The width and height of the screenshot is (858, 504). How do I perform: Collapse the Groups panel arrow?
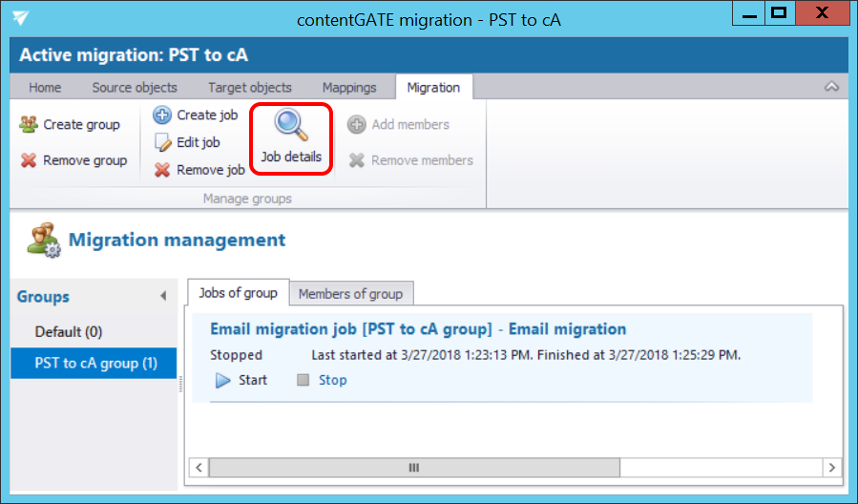point(163,297)
